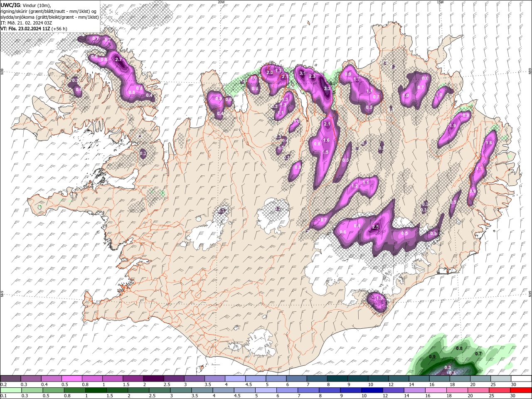Click the grey-purple 0.2 swatch in upper legend scale
Viewport: 532px width, 399px height.
[10, 378]
